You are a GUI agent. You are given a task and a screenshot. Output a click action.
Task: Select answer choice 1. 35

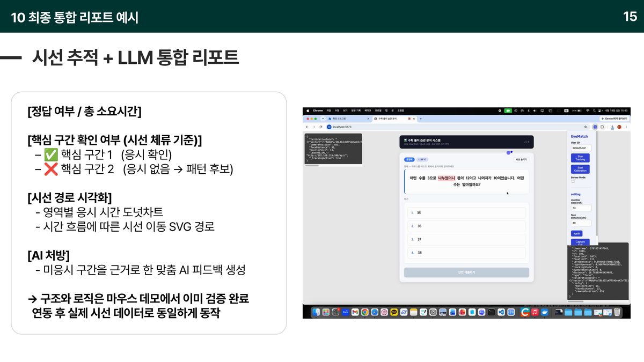tap(466, 212)
